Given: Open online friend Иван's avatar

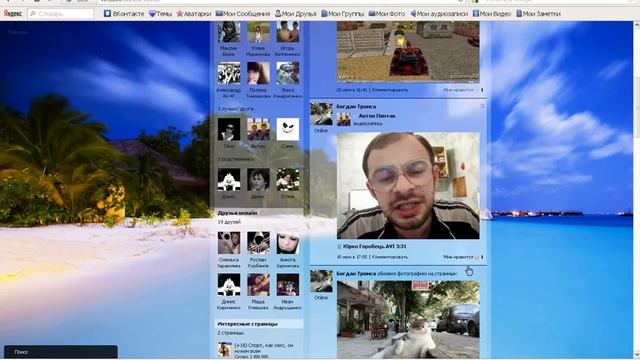Looking at the screenshot, I should click(x=288, y=284).
